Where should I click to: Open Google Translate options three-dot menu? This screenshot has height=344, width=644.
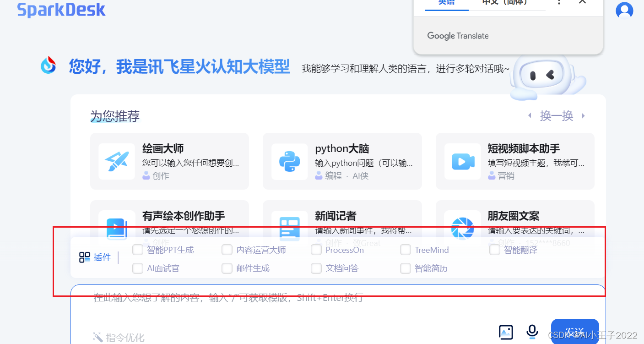coord(559,2)
